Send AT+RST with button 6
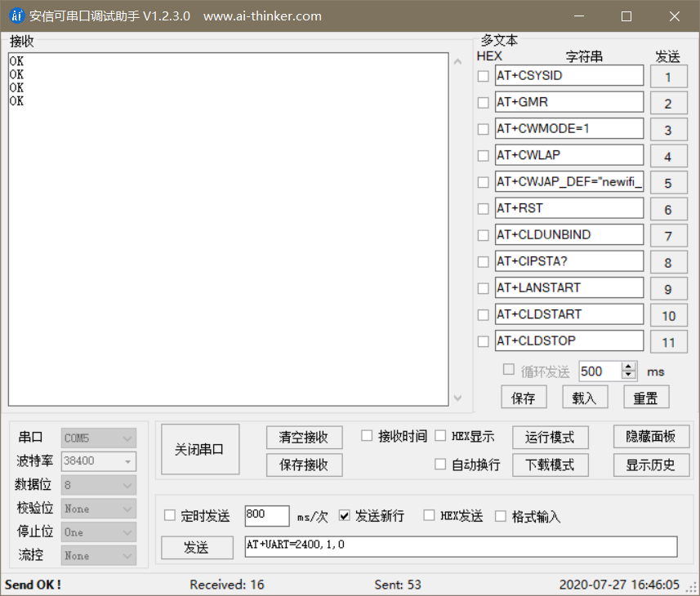 pyautogui.click(x=668, y=210)
